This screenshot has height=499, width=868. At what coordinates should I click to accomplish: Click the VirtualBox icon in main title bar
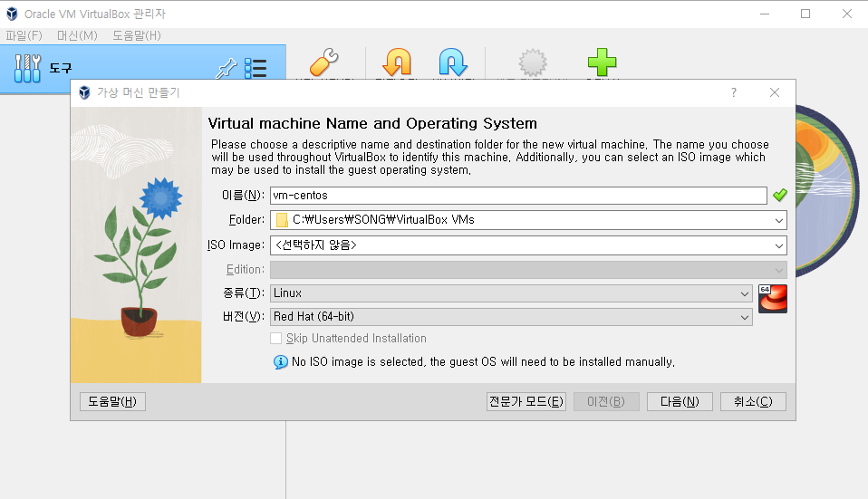[x=12, y=14]
